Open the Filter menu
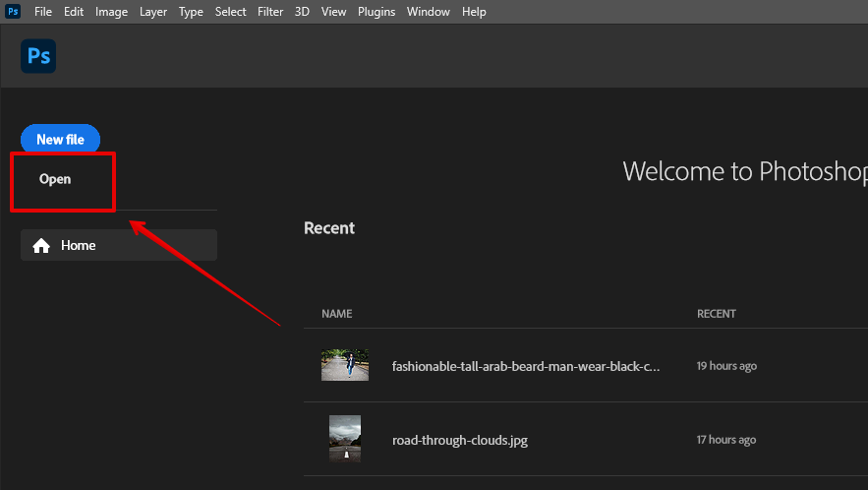868x490 pixels. pyautogui.click(x=270, y=12)
